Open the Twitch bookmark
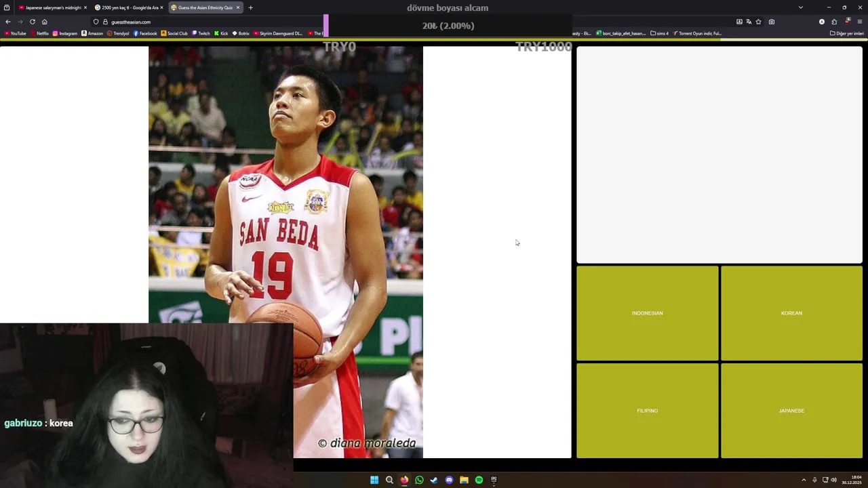 [201, 33]
